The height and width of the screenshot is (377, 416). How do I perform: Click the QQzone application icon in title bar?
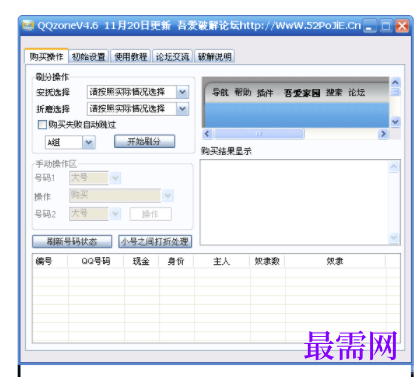(x=28, y=25)
